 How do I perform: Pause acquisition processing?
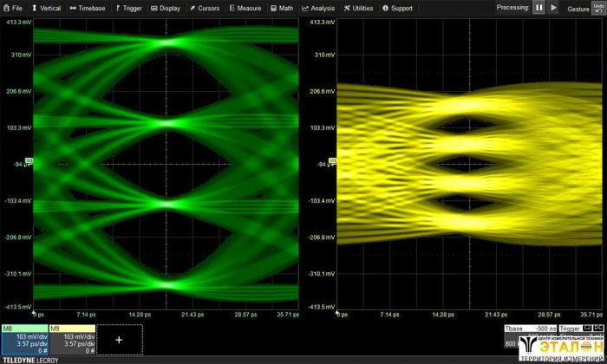coord(538,8)
